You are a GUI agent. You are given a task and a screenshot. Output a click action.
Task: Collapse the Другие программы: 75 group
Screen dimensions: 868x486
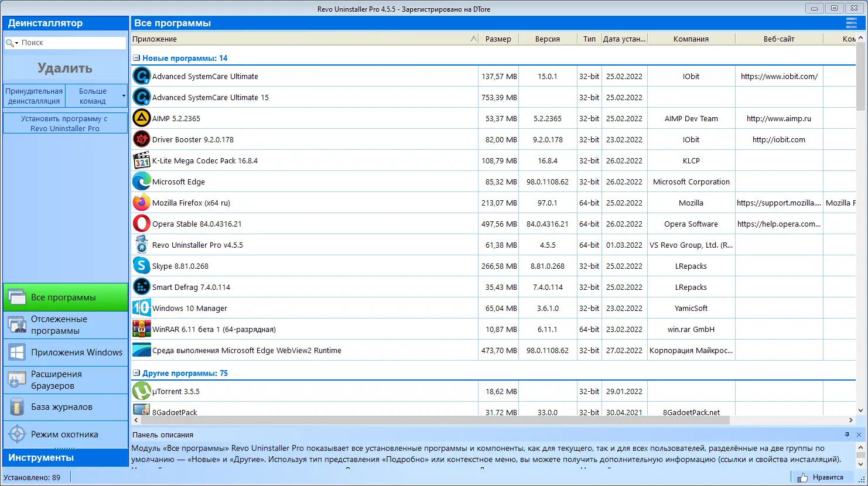click(x=136, y=373)
